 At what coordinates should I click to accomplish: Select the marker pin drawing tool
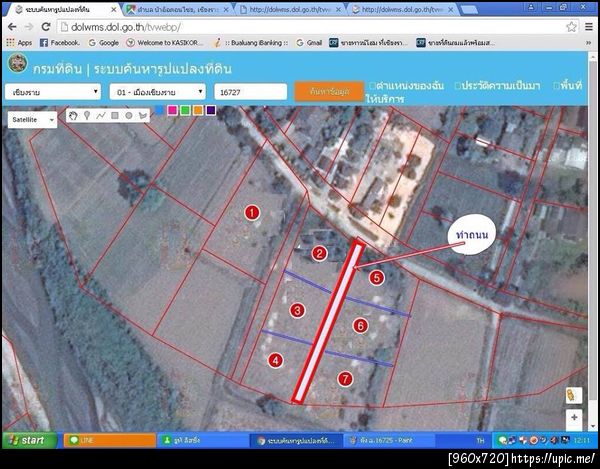pyautogui.click(x=87, y=116)
